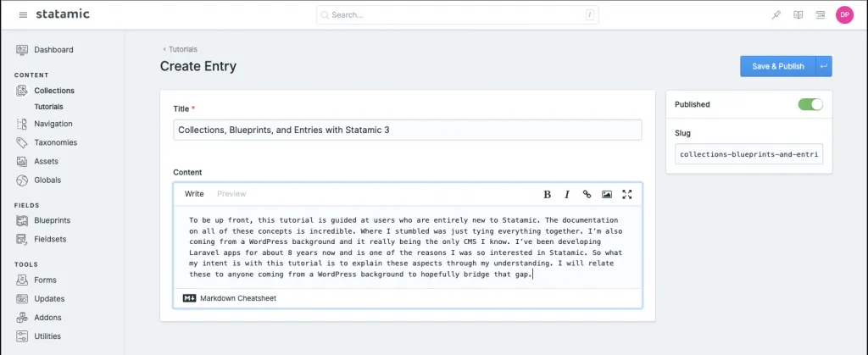Switch to the Preview tab

tap(231, 194)
